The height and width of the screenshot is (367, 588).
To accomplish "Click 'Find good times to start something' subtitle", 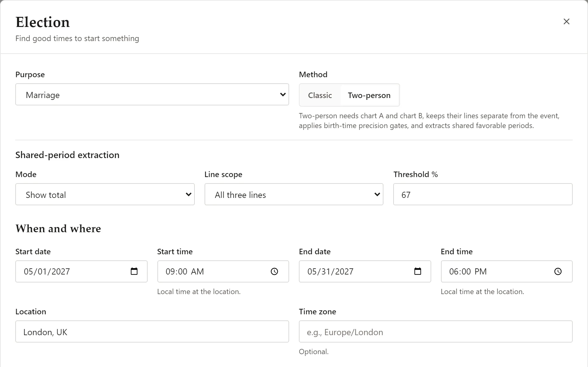I will tap(77, 38).
